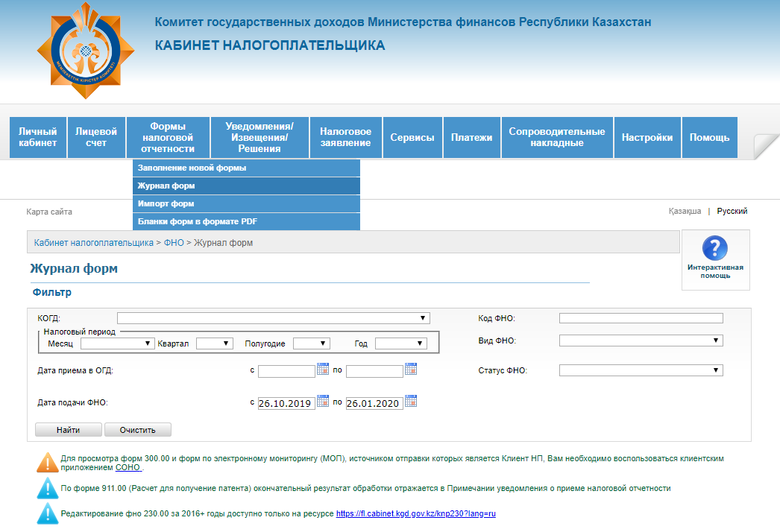This screenshot has width=780, height=532.
Task: Click blue info triangle beside form 911.00 note
Action: tap(48, 488)
